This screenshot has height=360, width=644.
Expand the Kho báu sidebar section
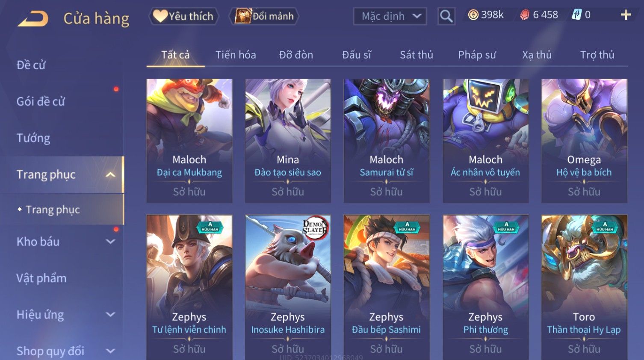pos(110,242)
